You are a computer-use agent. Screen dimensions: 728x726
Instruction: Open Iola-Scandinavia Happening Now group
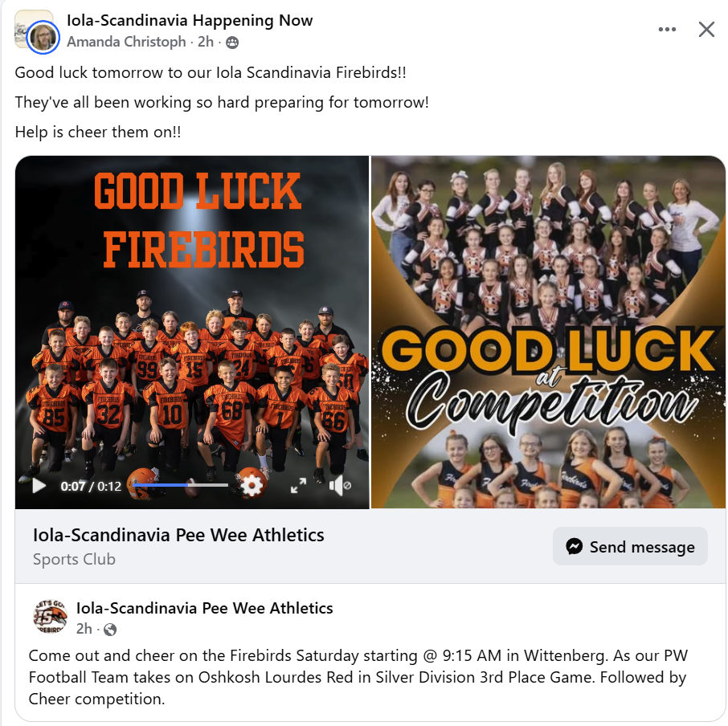[x=190, y=20]
